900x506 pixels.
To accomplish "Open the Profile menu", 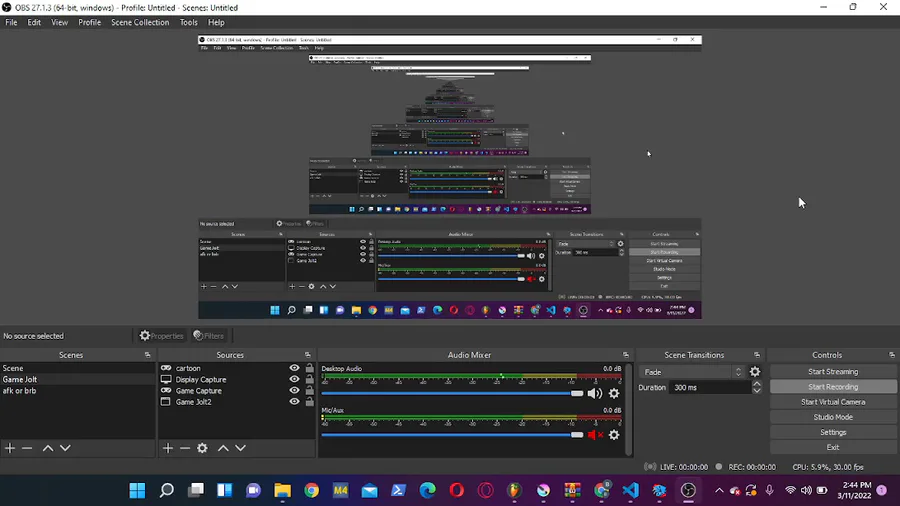I will coord(90,22).
